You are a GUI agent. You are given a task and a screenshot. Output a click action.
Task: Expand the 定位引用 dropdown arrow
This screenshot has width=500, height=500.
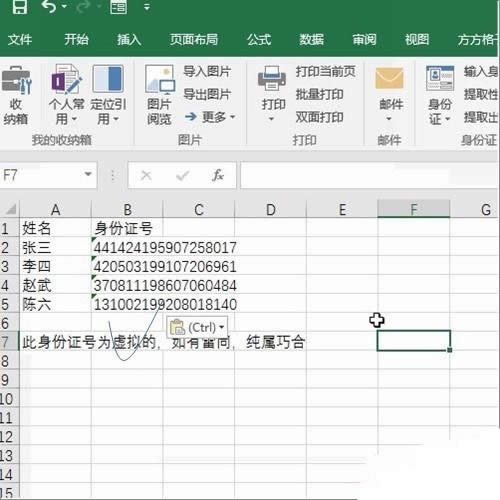116,119
